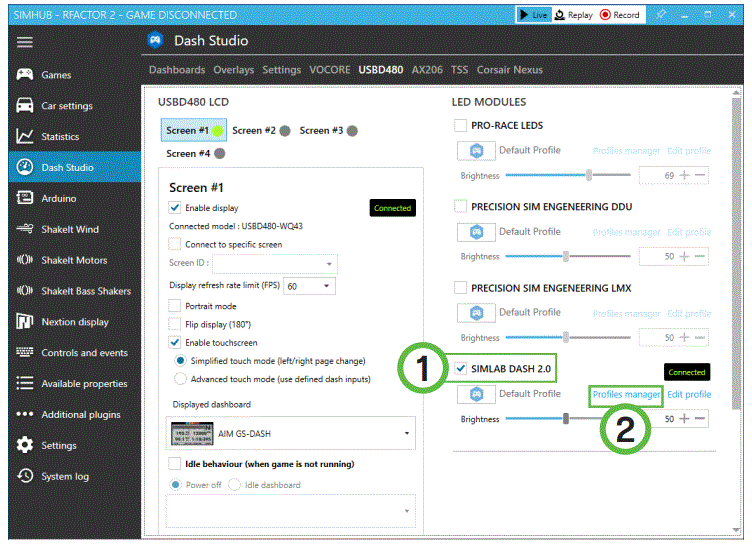Select Idle dashboard radio option

(x=234, y=485)
